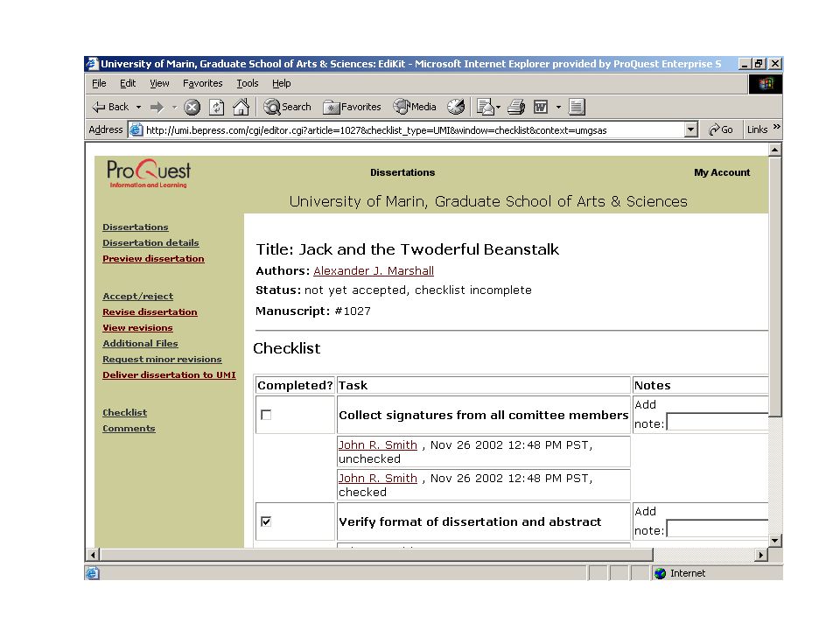The height and width of the screenshot is (630, 840).
Task: Open the Additional Files link
Action: click(x=140, y=343)
